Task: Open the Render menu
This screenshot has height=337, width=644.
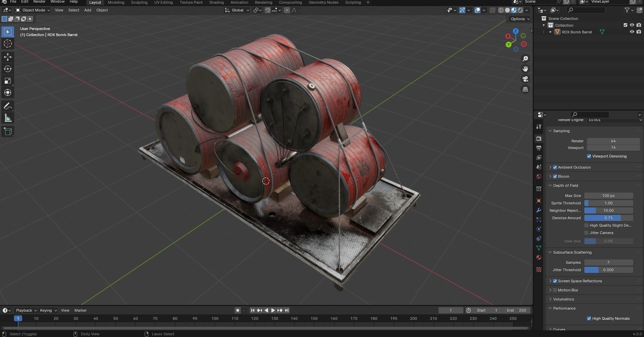Action: click(39, 2)
